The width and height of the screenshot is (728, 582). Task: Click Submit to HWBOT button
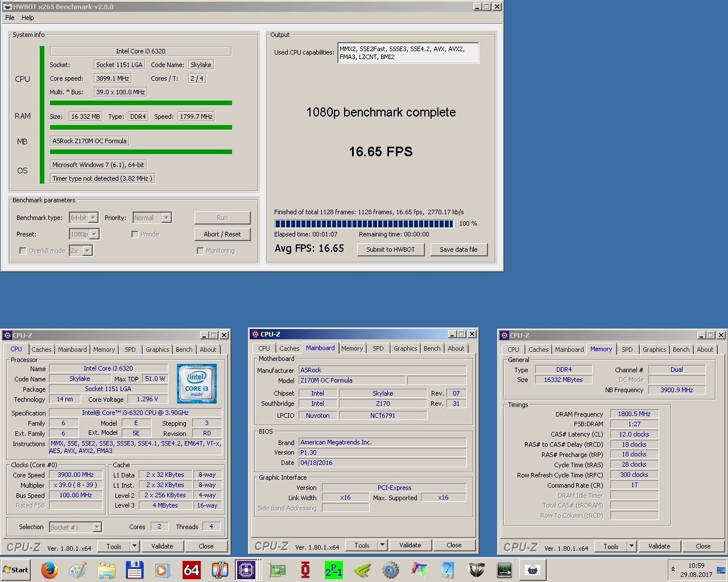click(391, 250)
